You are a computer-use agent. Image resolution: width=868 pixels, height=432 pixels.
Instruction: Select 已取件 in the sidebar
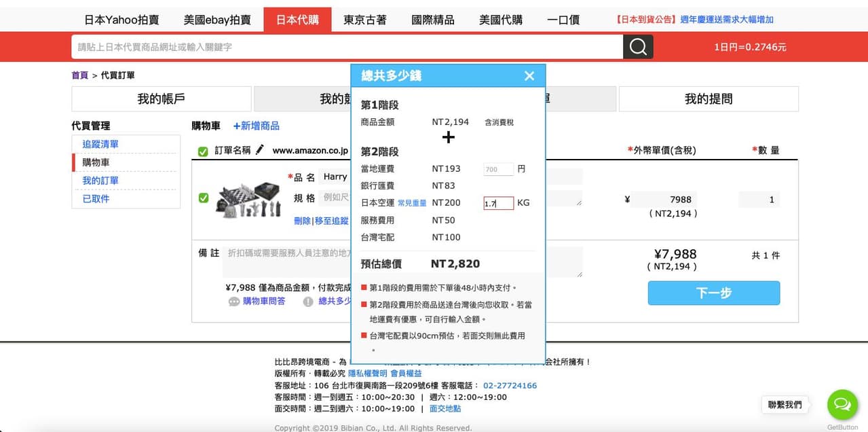pos(96,199)
